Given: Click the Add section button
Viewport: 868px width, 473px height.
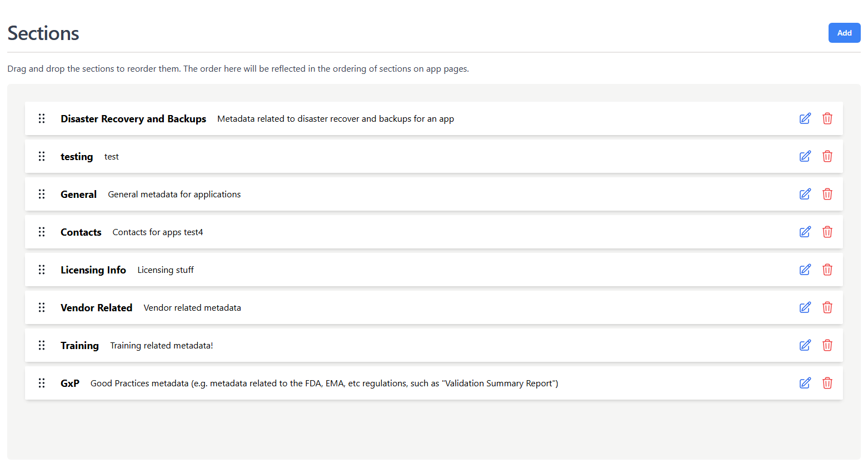Looking at the screenshot, I should 844,33.
